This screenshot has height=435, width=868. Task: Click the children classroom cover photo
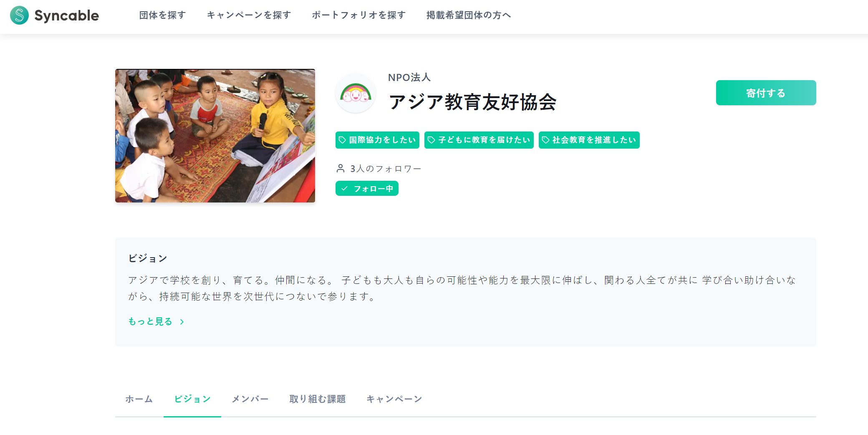tap(215, 136)
